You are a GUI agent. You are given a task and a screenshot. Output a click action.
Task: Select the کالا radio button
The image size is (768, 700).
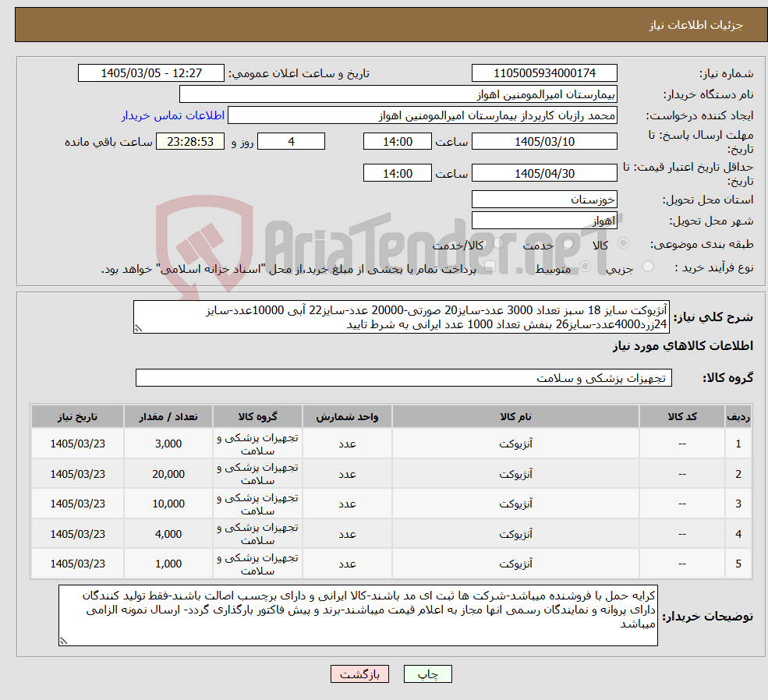point(623,243)
